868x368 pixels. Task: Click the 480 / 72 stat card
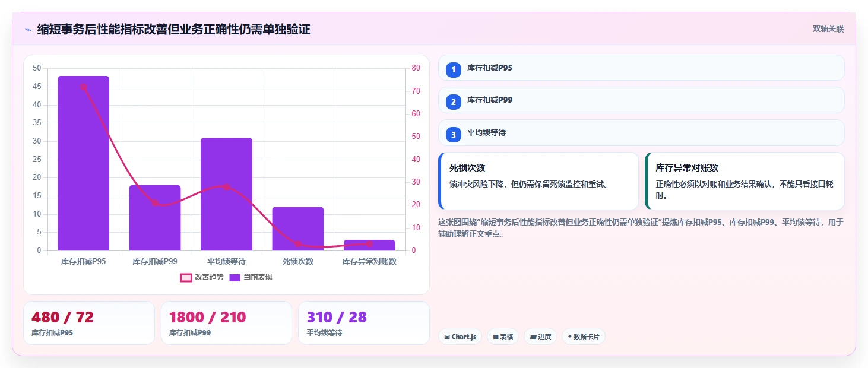[x=89, y=323]
